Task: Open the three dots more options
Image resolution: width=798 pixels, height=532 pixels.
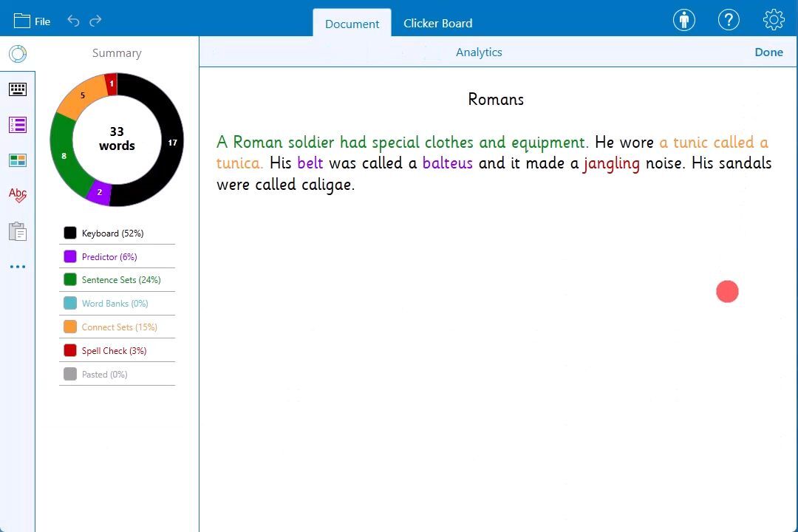Action: click(18, 266)
